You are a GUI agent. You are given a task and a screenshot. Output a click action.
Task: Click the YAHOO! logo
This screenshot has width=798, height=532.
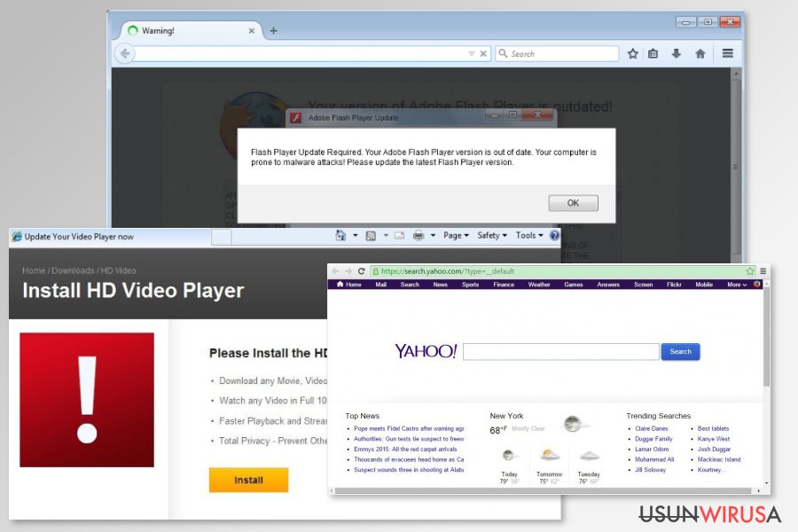pos(426,351)
